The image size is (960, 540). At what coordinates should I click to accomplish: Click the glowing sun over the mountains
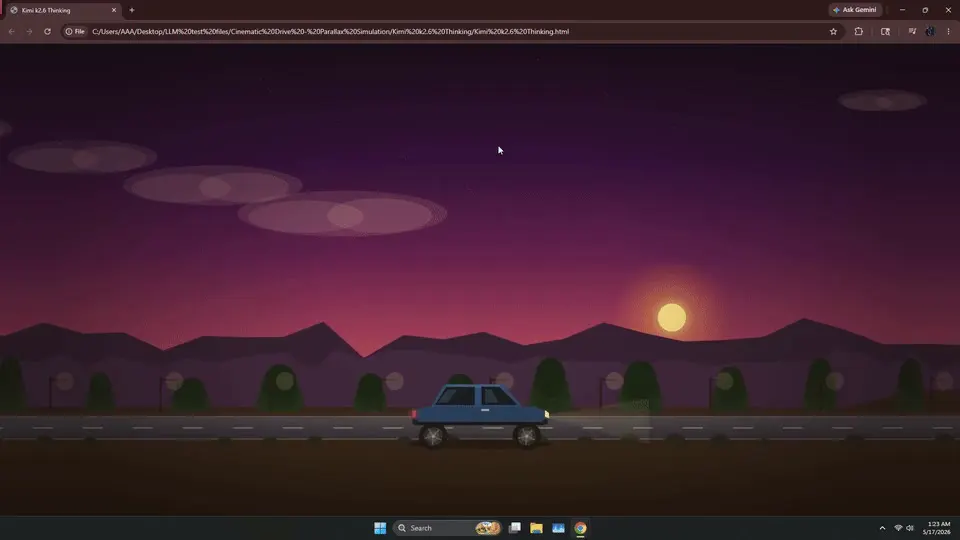pyautogui.click(x=672, y=318)
